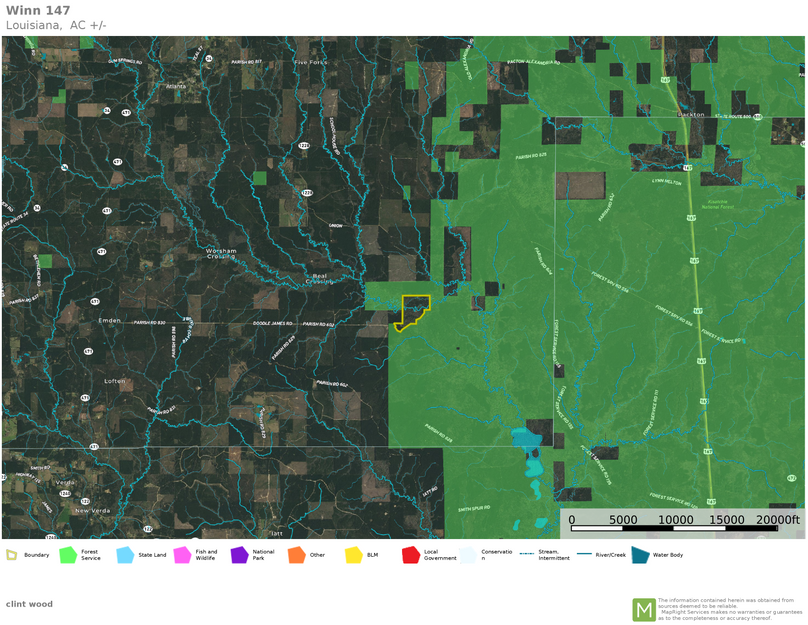Select the purple National Park legend icon
The height and width of the screenshot is (625, 808).
click(239, 554)
